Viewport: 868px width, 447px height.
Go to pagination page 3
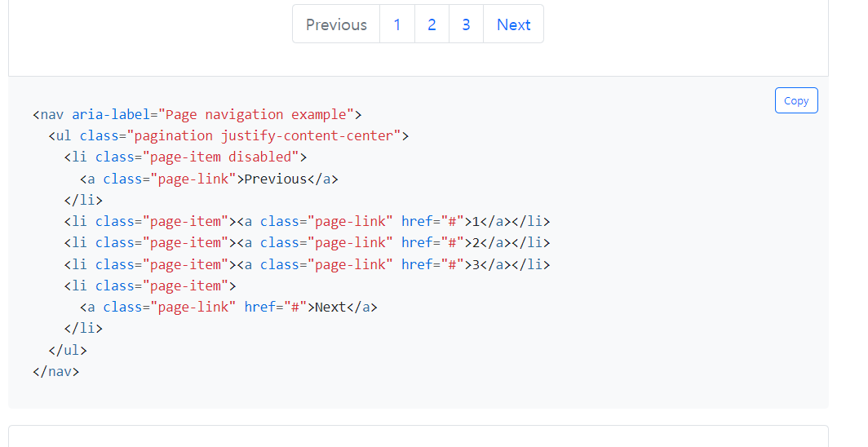click(466, 24)
